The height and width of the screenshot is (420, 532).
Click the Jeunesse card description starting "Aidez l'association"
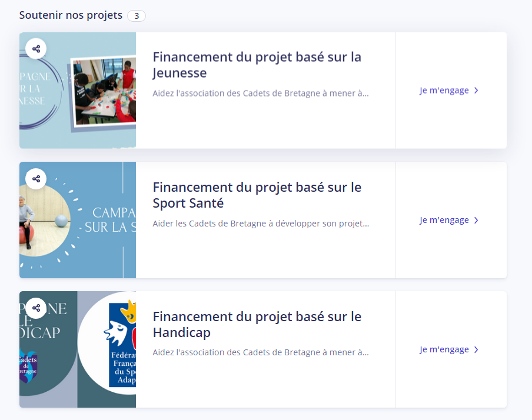coord(260,93)
